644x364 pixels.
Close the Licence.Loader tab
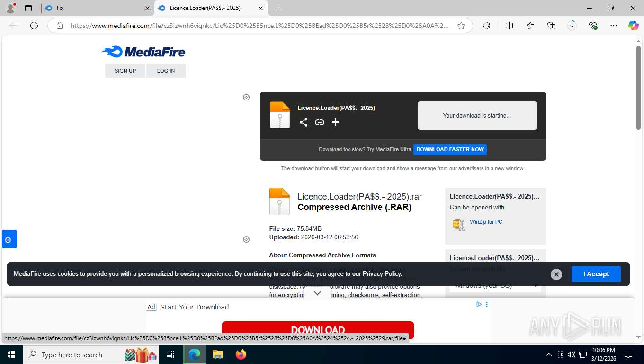coord(261,8)
